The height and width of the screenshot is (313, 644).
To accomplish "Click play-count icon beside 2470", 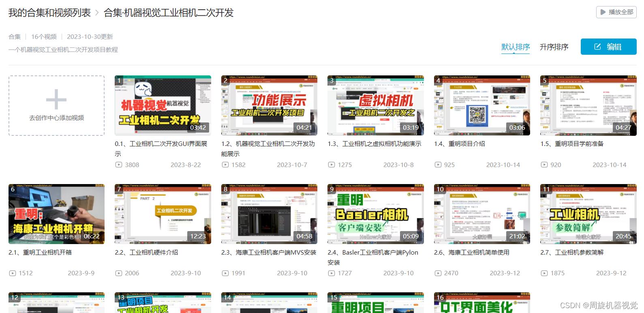I will pos(438,273).
